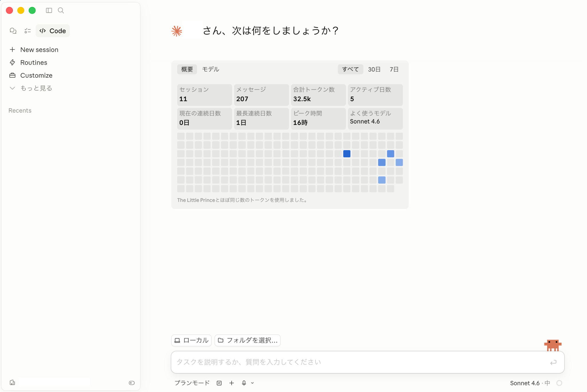Open search using the magnifier icon

pos(61,10)
